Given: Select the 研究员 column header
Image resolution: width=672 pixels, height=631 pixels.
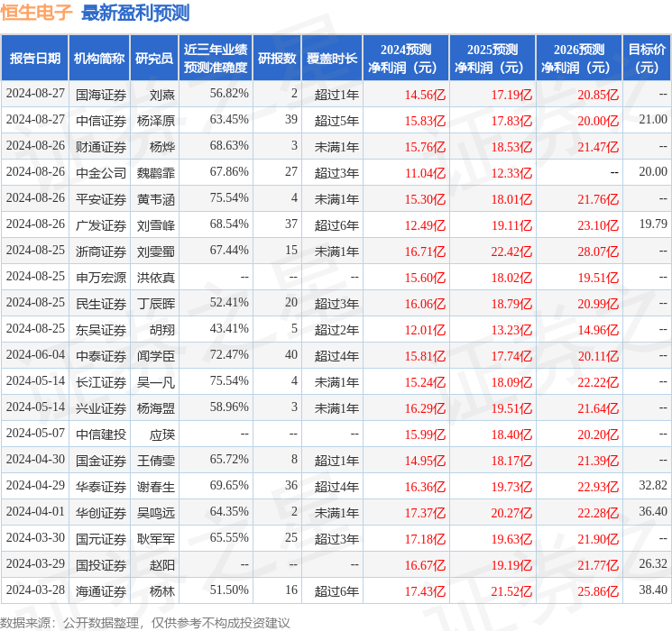Looking at the screenshot, I should [154, 58].
